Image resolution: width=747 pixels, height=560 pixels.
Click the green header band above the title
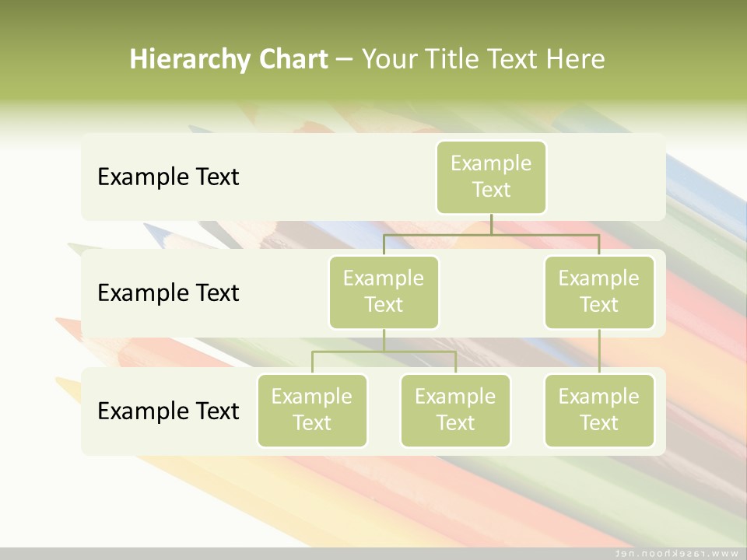pyautogui.click(x=373, y=19)
